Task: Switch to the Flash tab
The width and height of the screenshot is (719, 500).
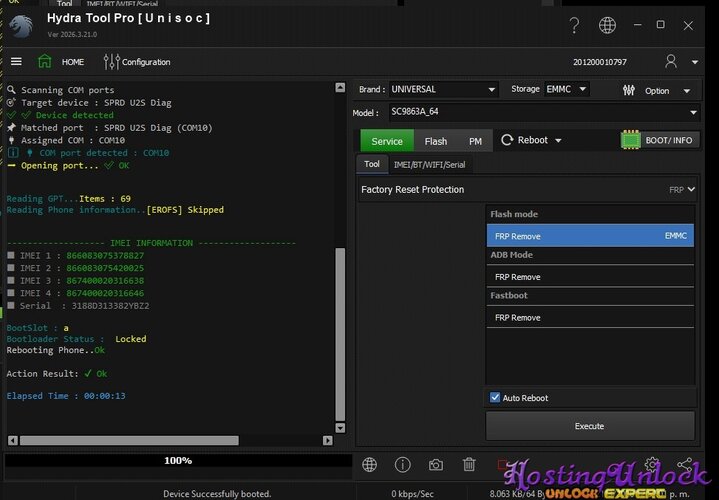Action: click(x=435, y=141)
